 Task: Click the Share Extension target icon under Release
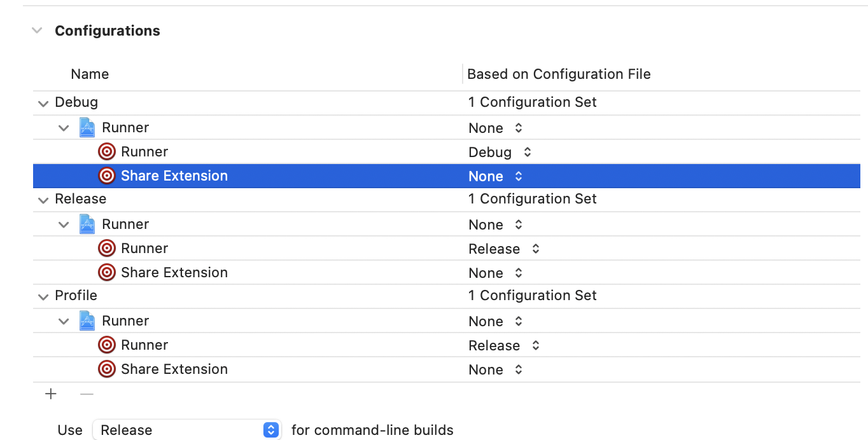(x=106, y=272)
